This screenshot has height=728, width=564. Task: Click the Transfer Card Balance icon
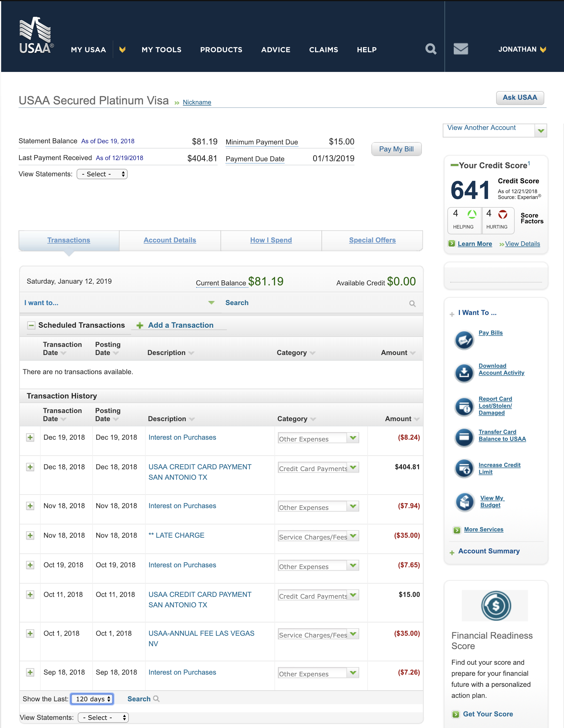pos(464,437)
